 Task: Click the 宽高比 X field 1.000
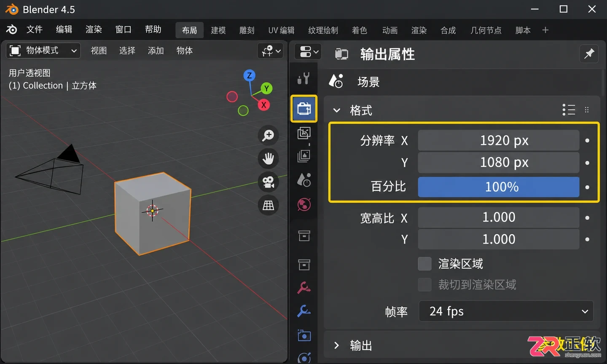tap(499, 217)
